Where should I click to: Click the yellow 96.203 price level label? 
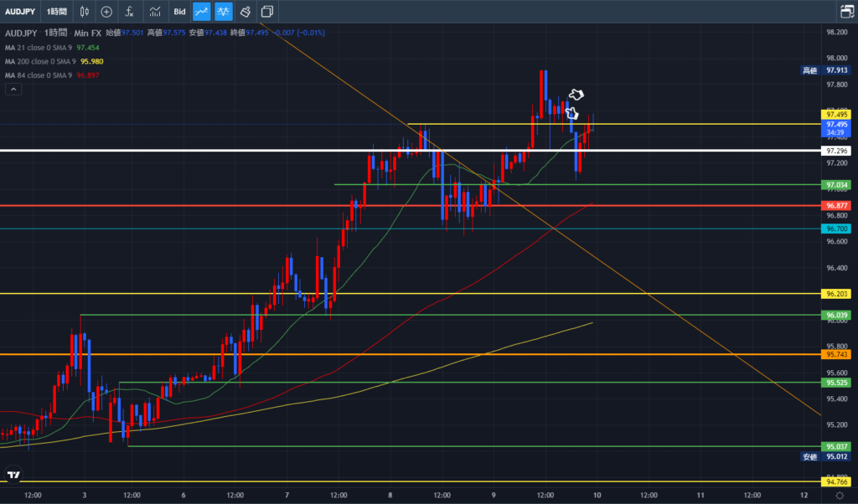click(838, 294)
